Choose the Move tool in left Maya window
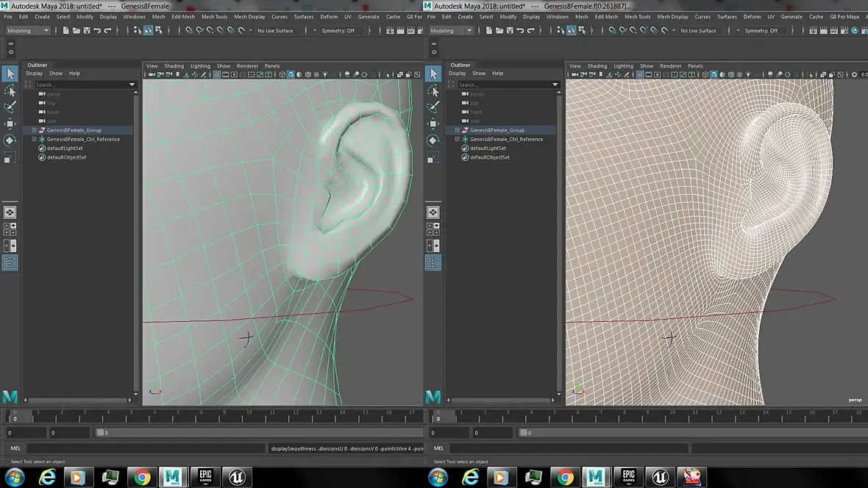The width and height of the screenshot is (868, 488). [x=10, y=123]
